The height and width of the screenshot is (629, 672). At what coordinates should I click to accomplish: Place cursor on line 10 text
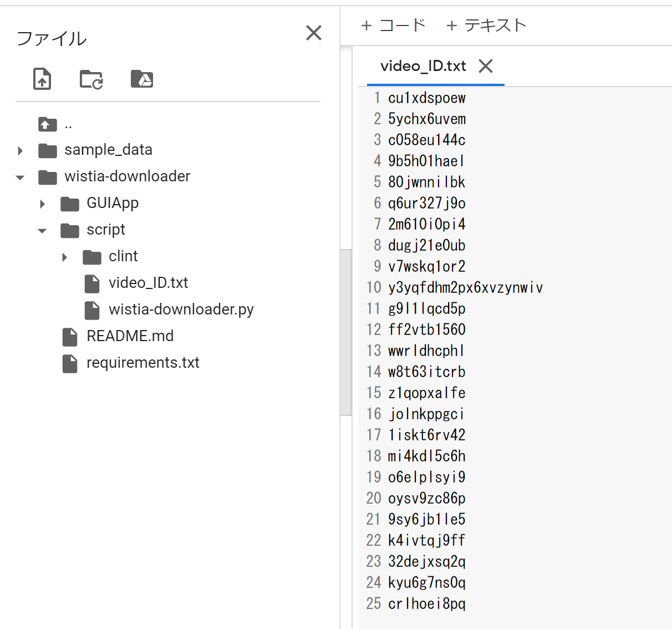[x=465, y=287]
